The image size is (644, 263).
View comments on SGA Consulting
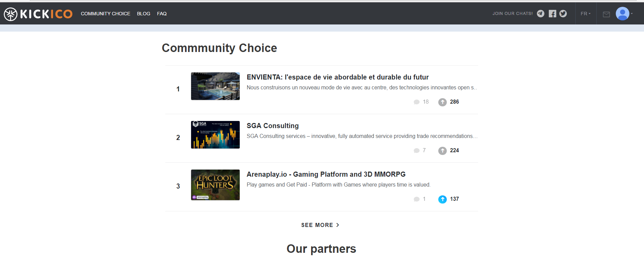[420, 151]
